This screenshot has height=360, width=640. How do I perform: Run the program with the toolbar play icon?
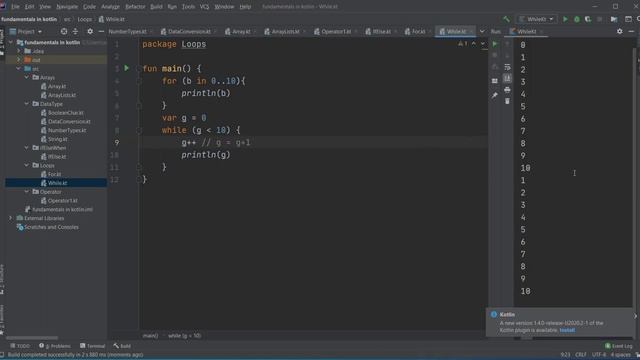565,19
